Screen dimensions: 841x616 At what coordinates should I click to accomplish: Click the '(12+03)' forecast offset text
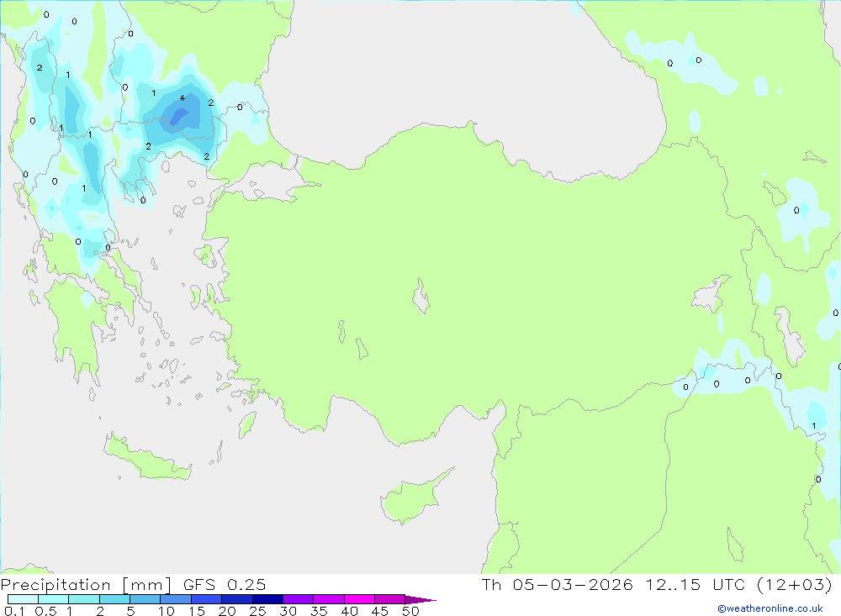(x=795, y=584)
